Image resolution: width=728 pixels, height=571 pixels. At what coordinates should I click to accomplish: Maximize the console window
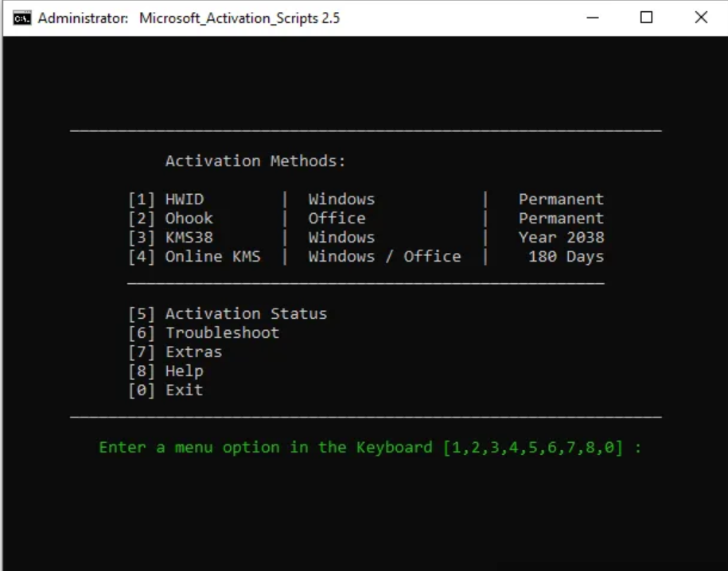point(646,17)
